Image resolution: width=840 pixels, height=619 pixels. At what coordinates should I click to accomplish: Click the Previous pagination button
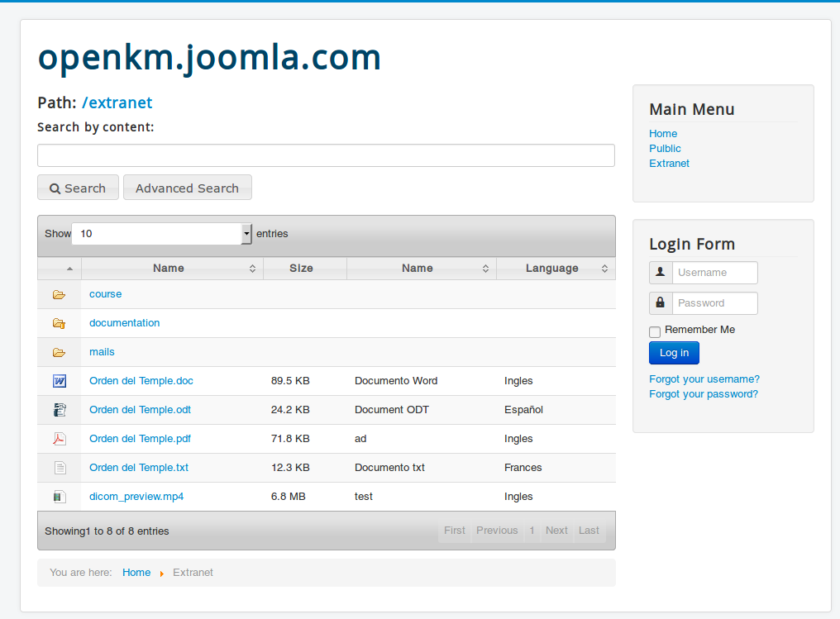point(497,530)
